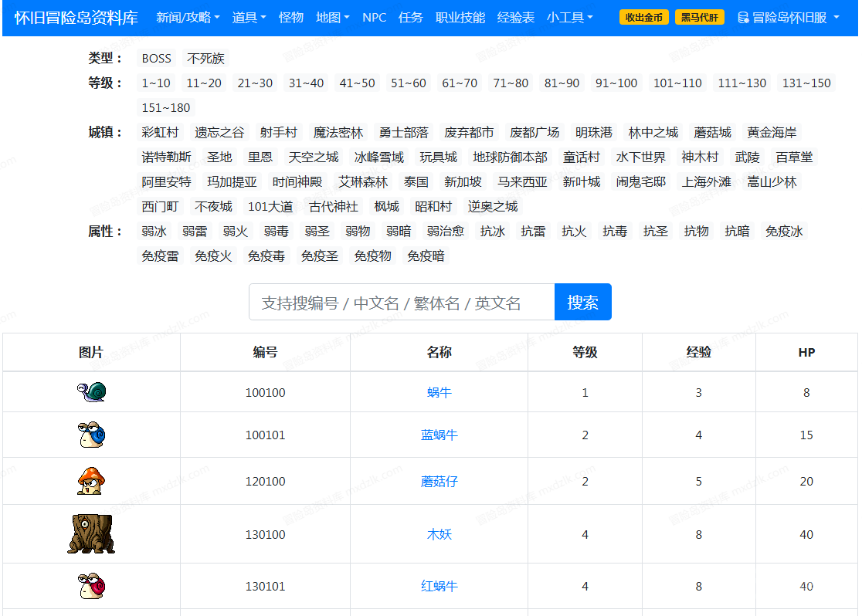Image resolution: width=862 pixels, height=616 pixels.
Task: Select level range 91~100
Action: [x=616, y=83]
